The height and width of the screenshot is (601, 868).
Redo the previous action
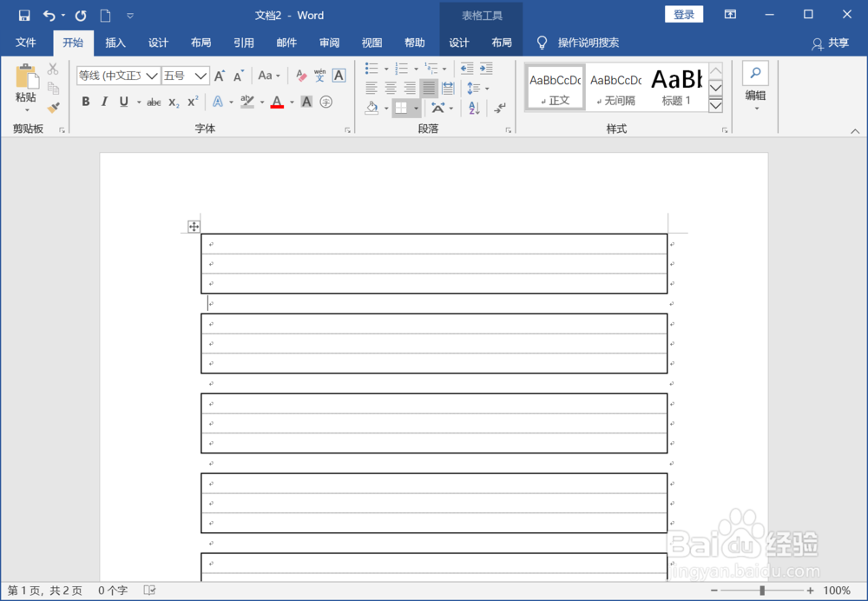coord(81,15)
